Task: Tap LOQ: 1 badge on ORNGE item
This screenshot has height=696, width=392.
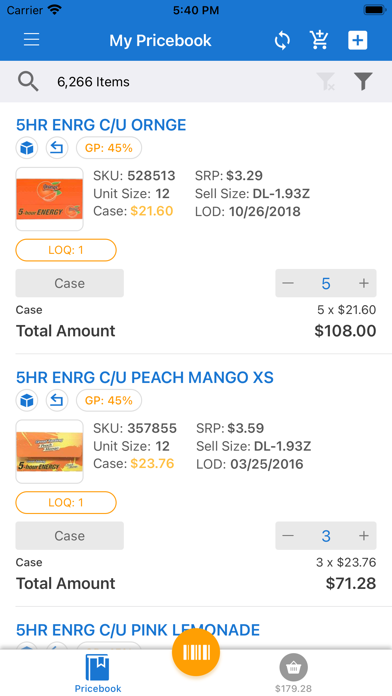Action: [66, 250]
